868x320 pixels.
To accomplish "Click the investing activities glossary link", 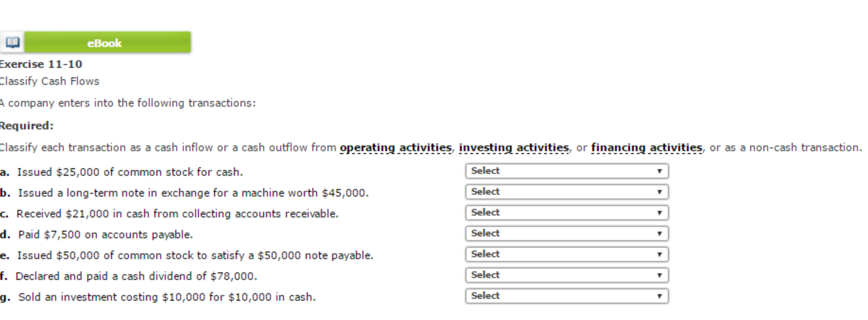I will (514, 148).
